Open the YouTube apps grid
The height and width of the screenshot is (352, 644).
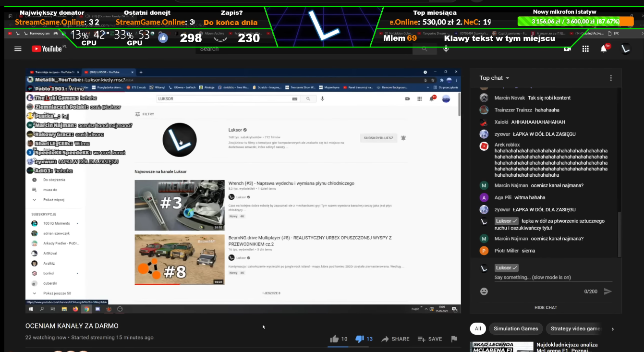[x=585, y=49]
